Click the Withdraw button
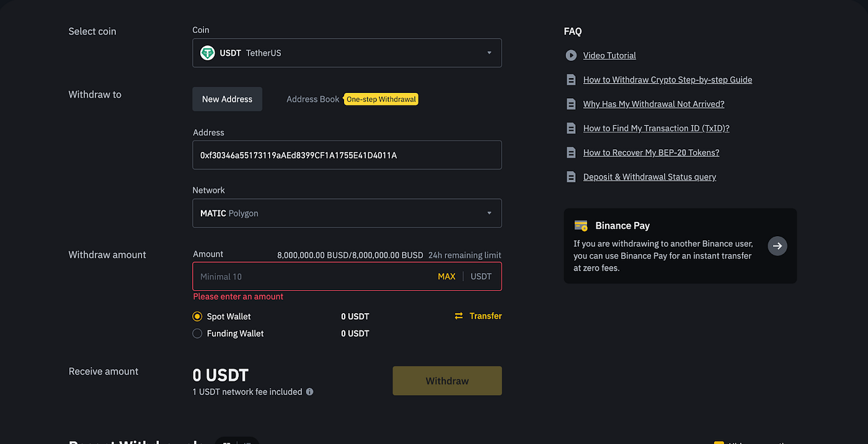The image size is (868, 444). (x=447, y=381)
